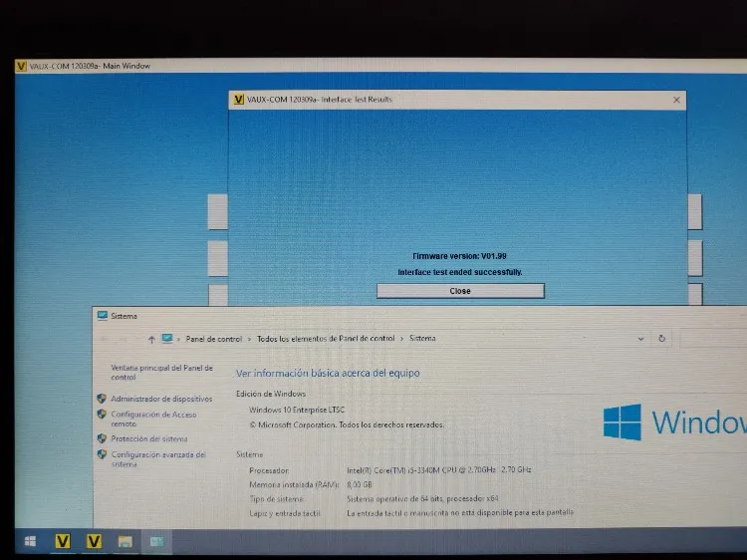Image resolution: width=747 pixels, height=560 pixels.
Task: Open Windows Start menu
Action: pyautogui.click(x=30, y=541)
